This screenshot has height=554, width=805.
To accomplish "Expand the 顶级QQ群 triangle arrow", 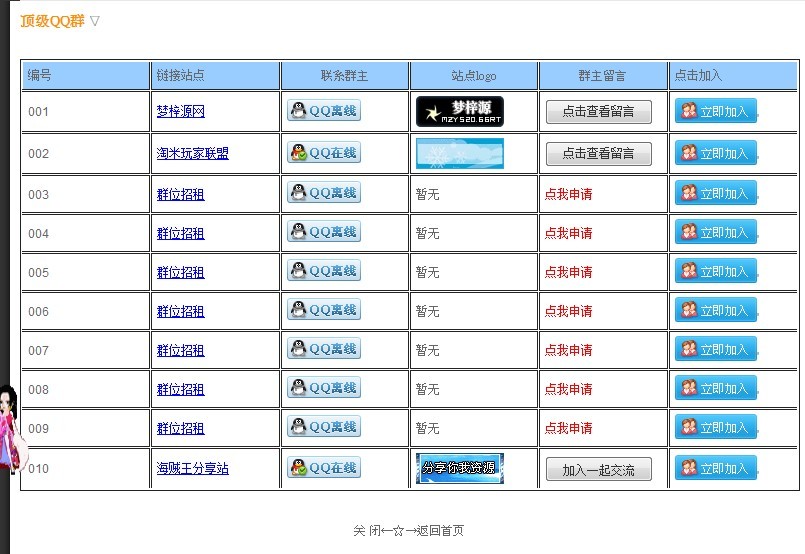I will tap(94, 21).
